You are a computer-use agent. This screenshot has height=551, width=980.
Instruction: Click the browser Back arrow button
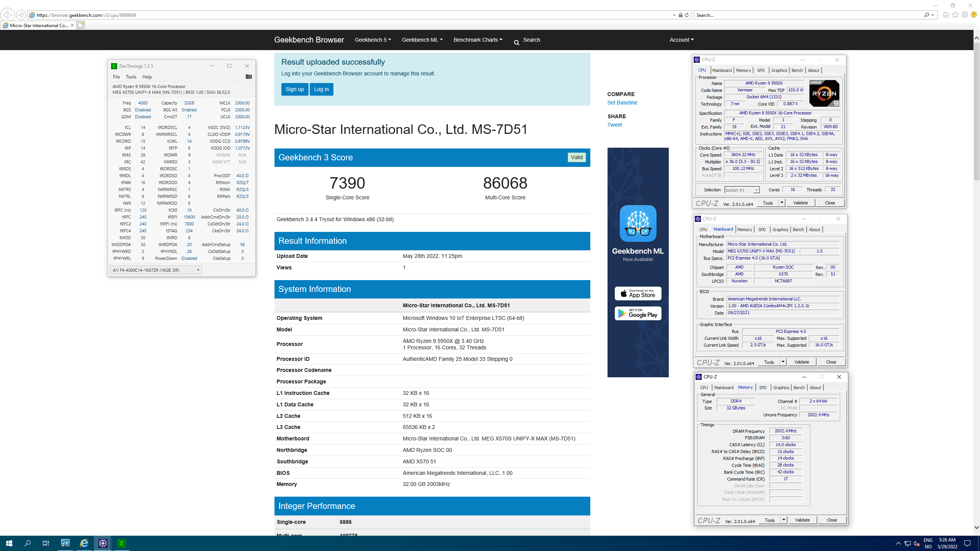tap(7, 15)
